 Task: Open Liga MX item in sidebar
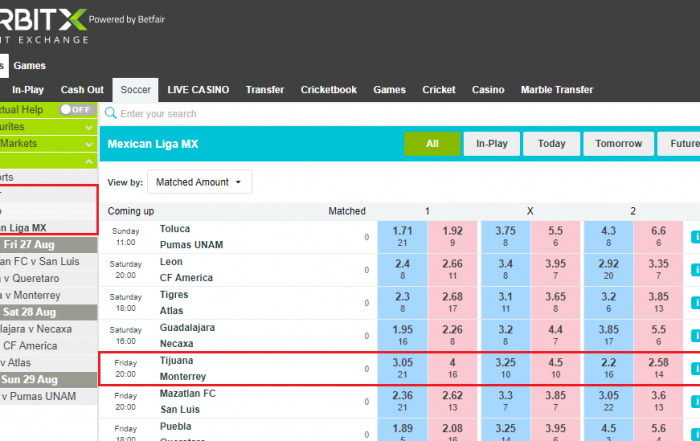(48, 228)
